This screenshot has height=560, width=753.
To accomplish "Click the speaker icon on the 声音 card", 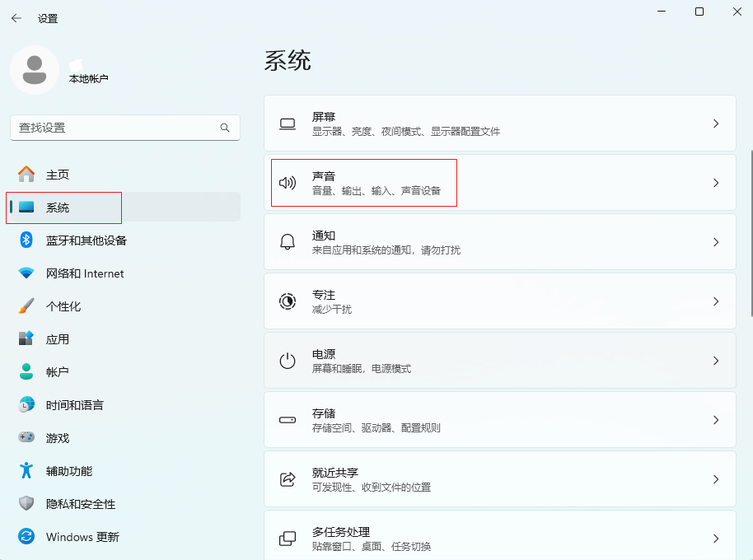I will [x=288, y=183].
